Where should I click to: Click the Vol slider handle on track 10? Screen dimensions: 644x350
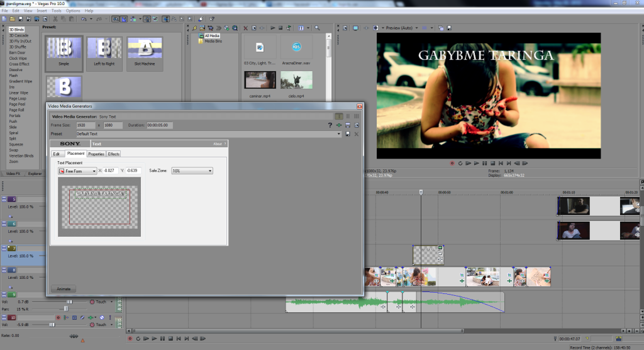pos(52,324)
